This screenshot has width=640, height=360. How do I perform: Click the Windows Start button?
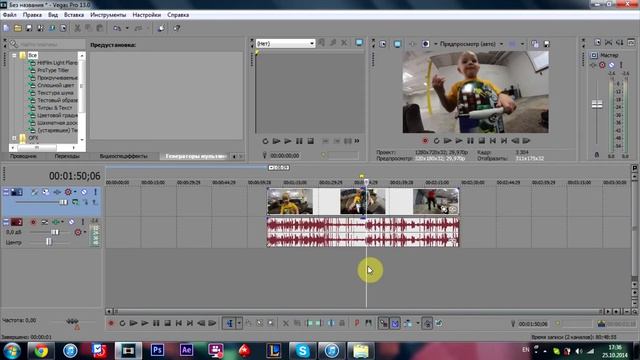click(x=11, y=351)
